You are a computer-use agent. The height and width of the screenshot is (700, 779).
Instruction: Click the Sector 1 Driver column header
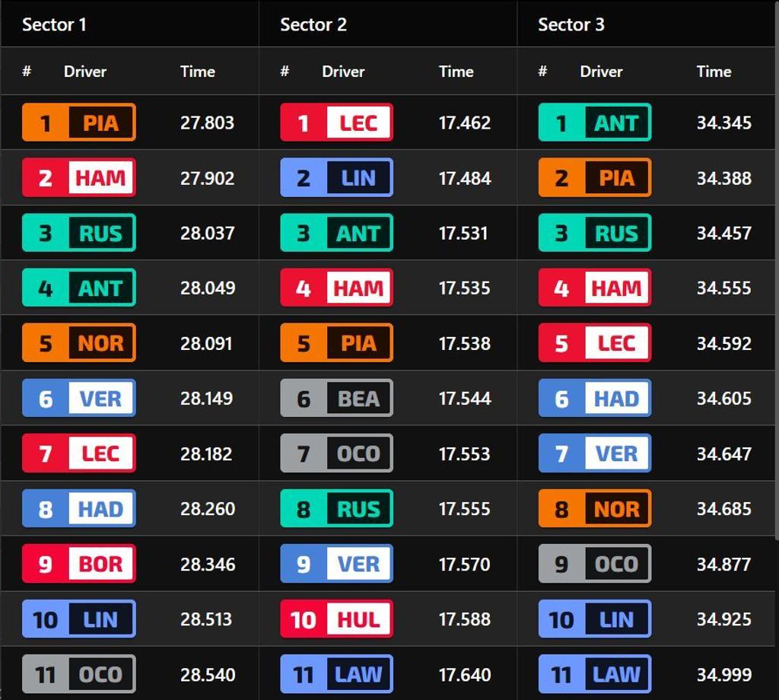85,72
